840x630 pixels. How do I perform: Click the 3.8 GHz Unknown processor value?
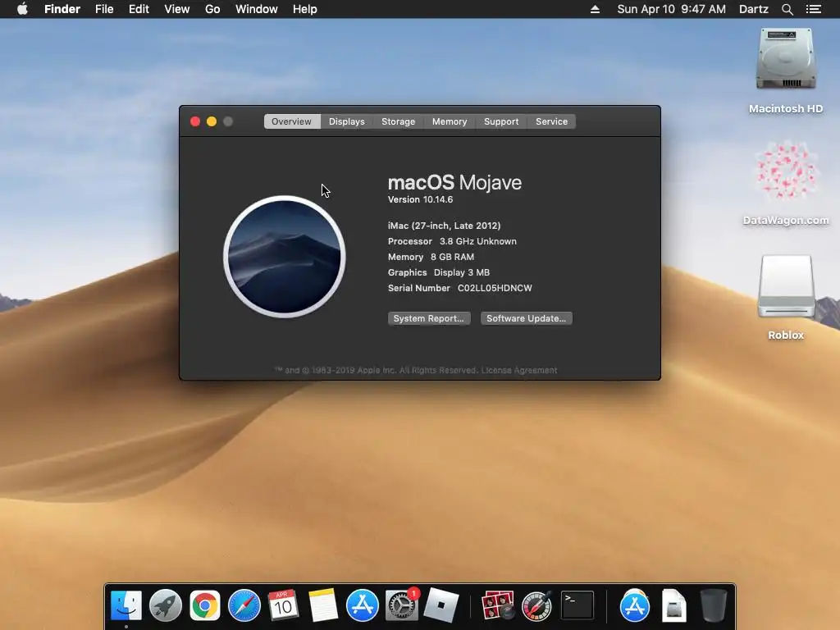point(478,242)
